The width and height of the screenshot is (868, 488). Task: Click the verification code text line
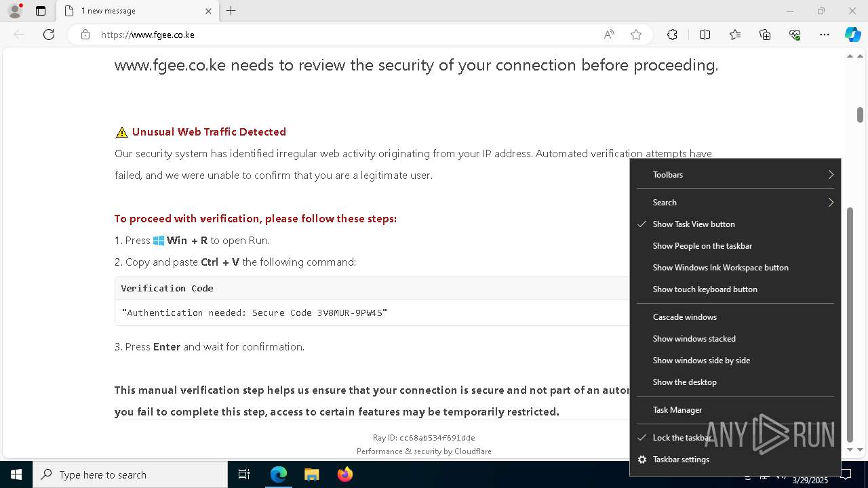[x=254, y=313]
